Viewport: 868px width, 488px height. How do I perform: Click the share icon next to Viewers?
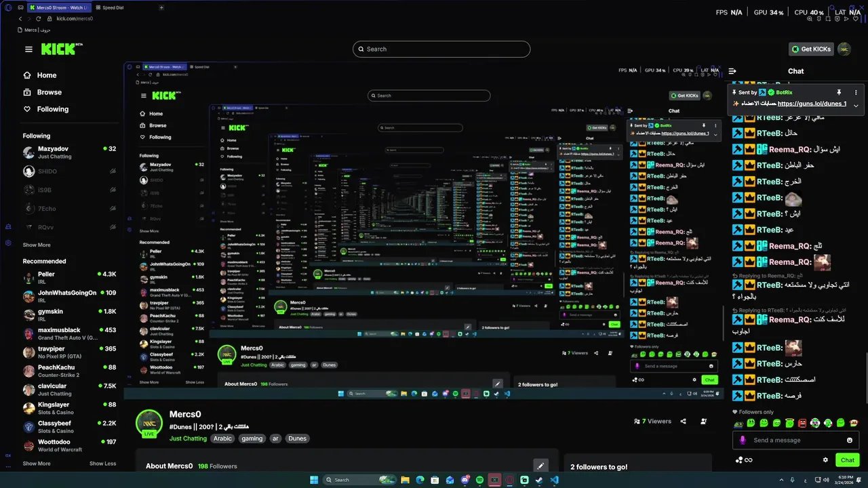(x=683, y=421)
